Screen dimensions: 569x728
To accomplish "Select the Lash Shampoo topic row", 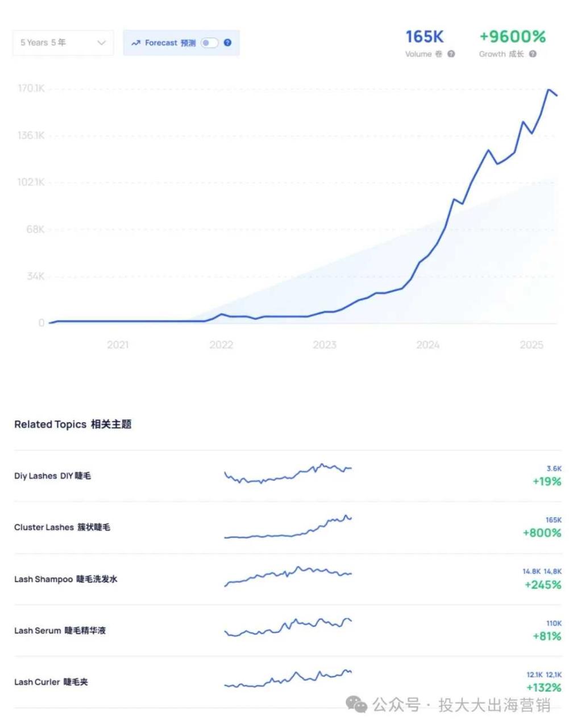I will 65,579.
